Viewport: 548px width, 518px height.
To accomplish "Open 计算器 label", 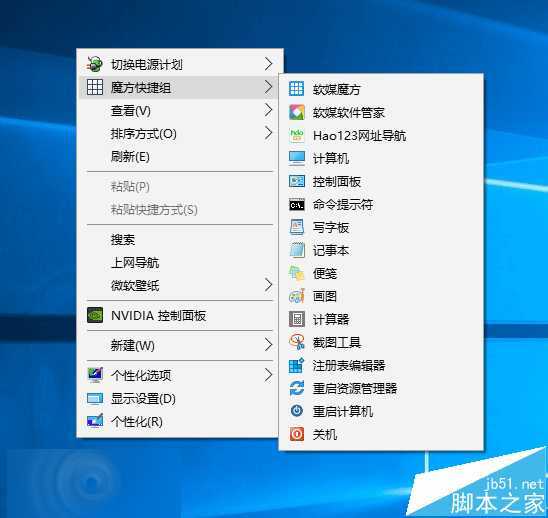I will click(x=331, y=319).
